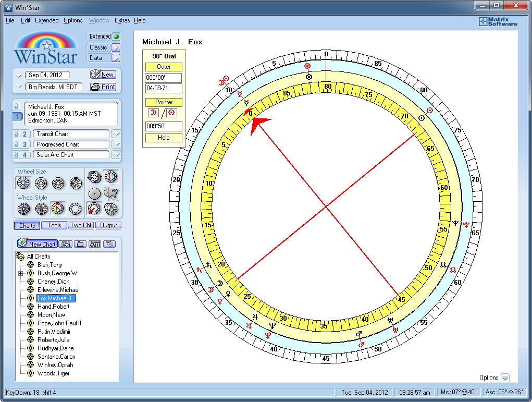Click the Print button
The width and height of the screenshot is (532, 402).
click(x=103, y=87)
